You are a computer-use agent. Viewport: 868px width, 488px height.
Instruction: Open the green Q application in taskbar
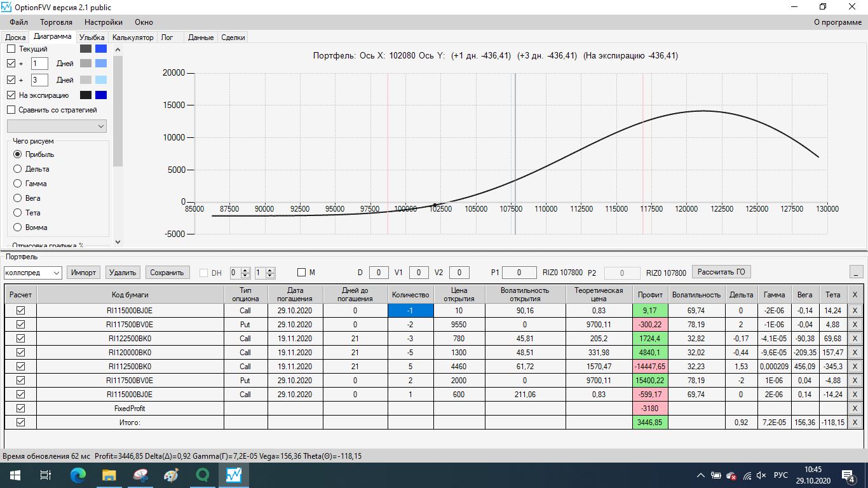203,475
